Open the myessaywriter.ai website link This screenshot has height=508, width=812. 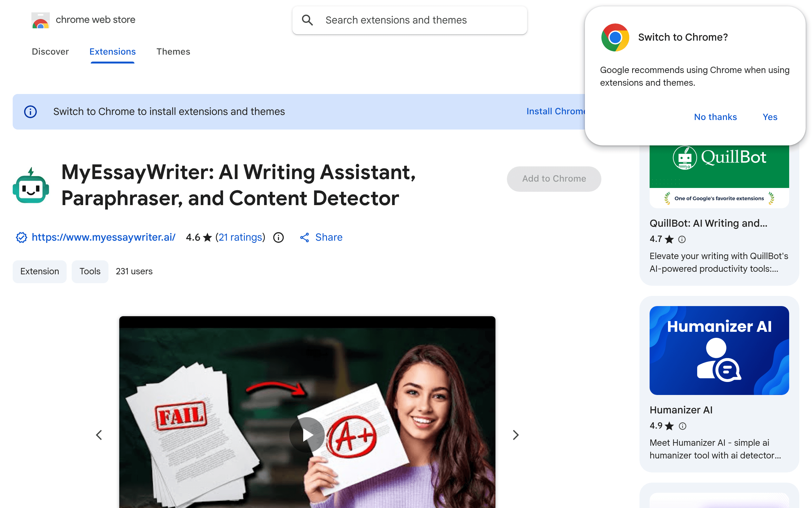click(103, 237)
